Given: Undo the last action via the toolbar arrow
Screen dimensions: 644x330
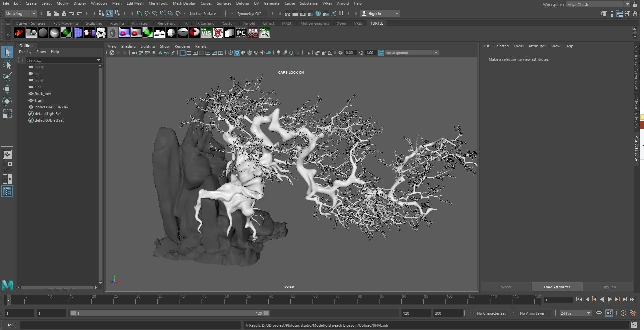Looking at the screenshot, I should point(72,13).
